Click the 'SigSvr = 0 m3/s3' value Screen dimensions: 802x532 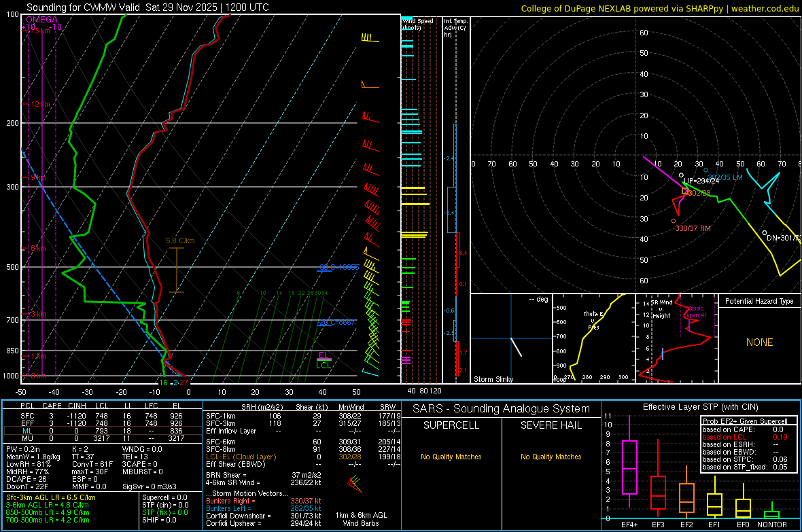(x=150, y=486)
